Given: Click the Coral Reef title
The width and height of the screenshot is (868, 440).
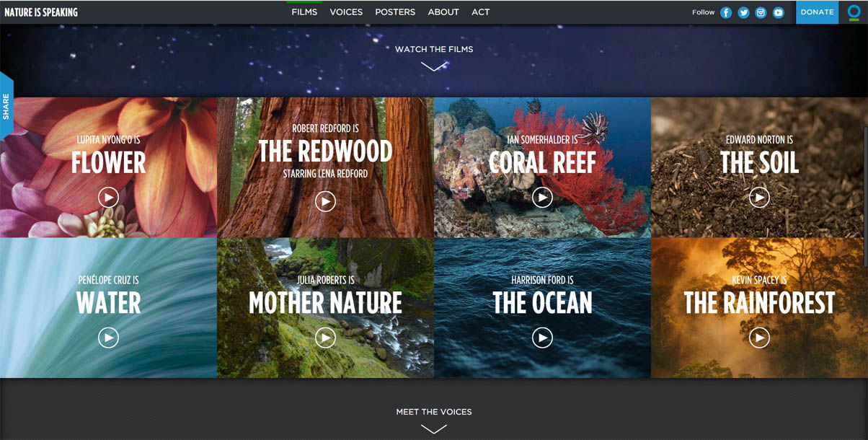Looking at the screenshot, I should coord(542,163).
